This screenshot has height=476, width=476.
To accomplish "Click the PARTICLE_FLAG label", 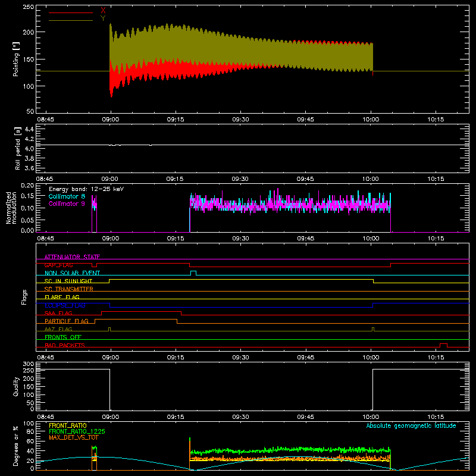I will click(x=67, y=321).
